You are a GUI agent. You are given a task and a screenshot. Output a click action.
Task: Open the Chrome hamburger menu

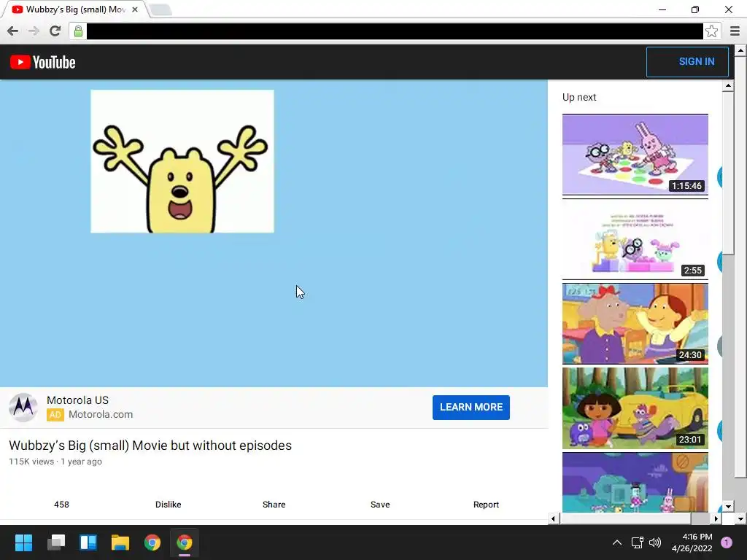735,31
